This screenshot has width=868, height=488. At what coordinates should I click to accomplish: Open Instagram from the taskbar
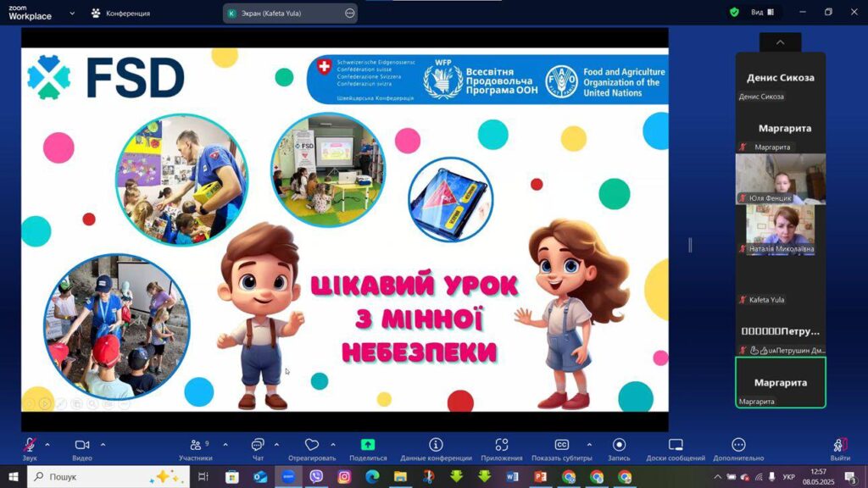pos(344,477)
